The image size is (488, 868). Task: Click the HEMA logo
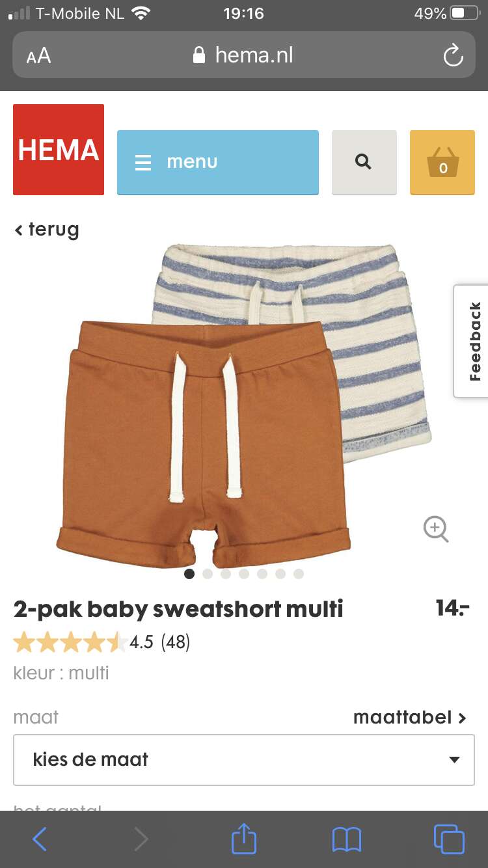[59, 150]
